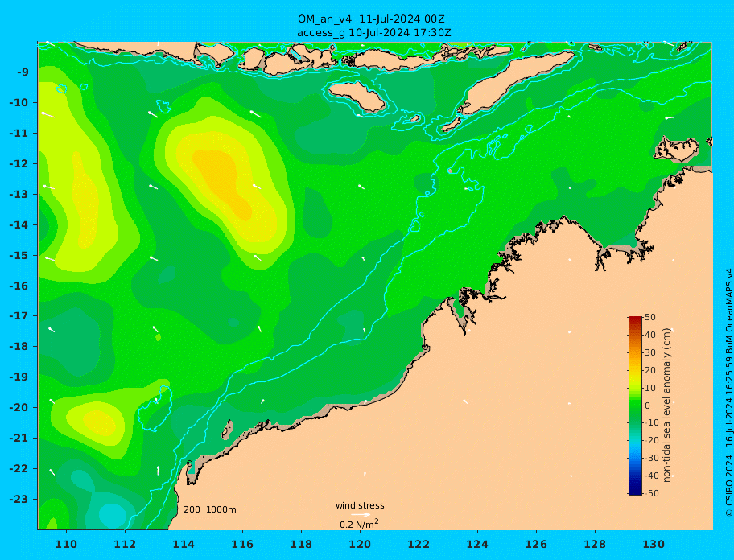Click the cyan low-anomaly patch near 111.5E 23.5S
The width and height of the screenshot is (734, 560).
[x=111, y=513]
